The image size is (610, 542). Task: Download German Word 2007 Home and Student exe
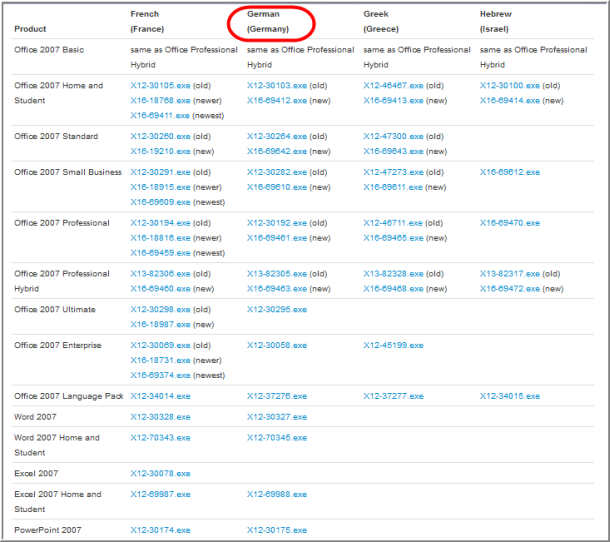[277, 438]
